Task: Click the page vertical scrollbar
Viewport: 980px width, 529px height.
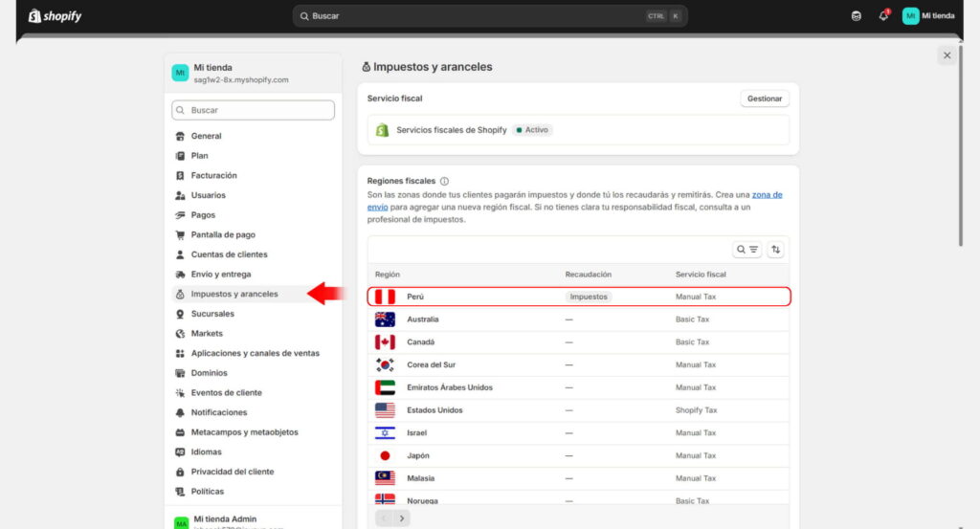Action: point(960,143)
